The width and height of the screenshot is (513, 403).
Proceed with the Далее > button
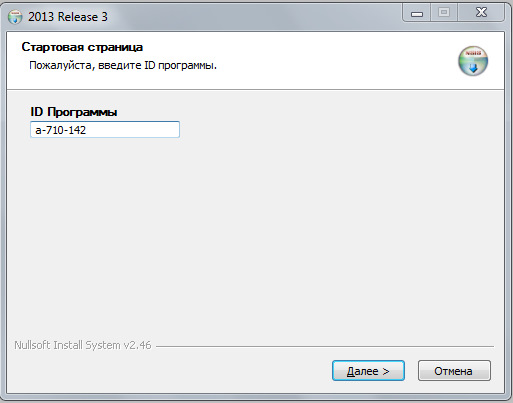(368, 370)
